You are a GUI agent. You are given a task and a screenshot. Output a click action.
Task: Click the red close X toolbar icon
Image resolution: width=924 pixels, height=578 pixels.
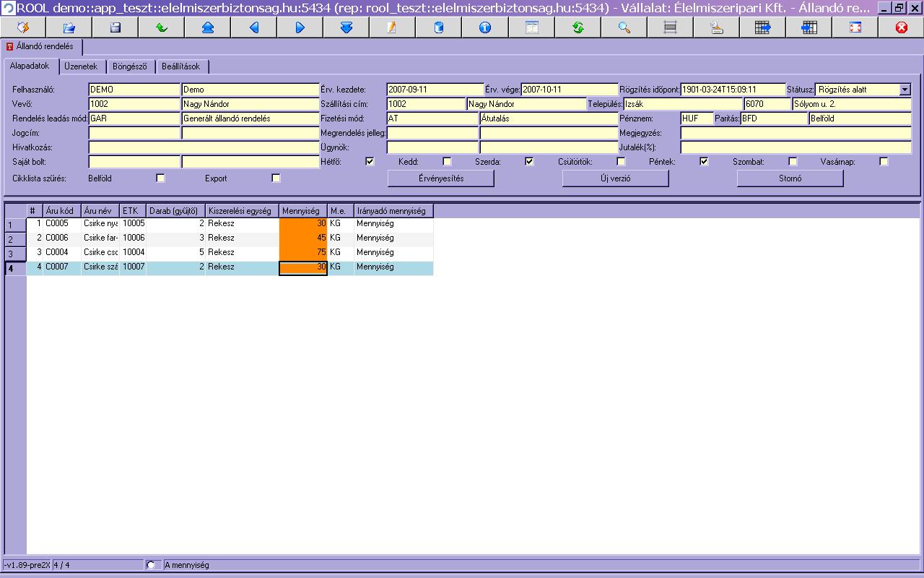click(x=901, y=27)
